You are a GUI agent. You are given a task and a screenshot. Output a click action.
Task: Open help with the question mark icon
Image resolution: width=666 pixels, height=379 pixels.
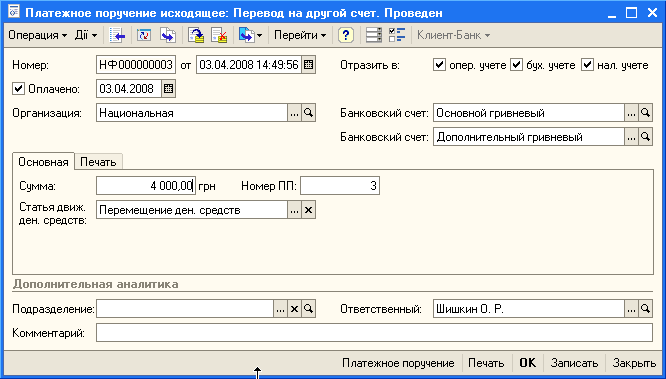point(346,35)
